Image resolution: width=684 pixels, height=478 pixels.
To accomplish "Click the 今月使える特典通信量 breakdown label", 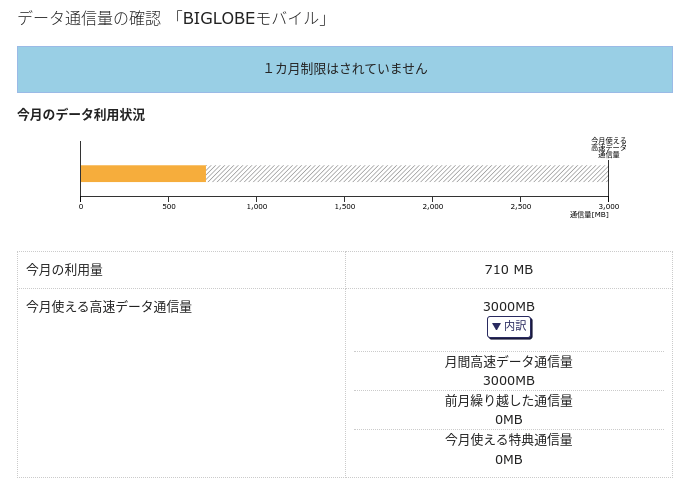I will point(508,440).
